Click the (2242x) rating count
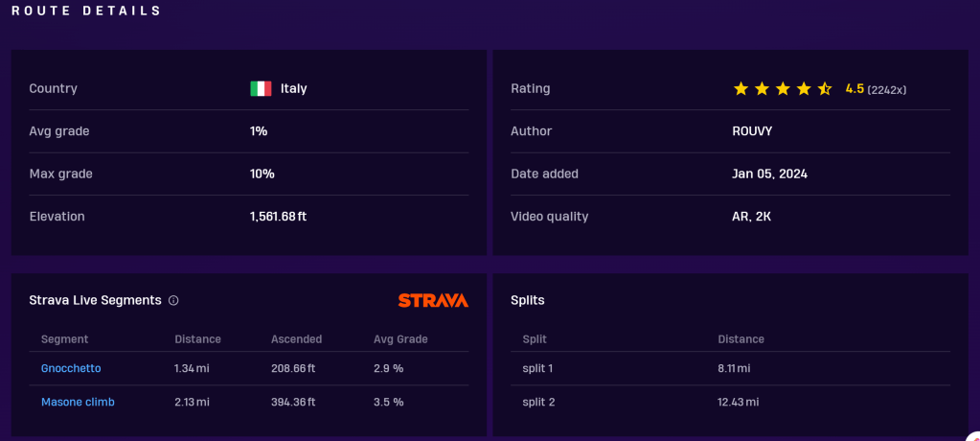Image resolution: width=980 pixels, height=441 pixels. point(887,89)
